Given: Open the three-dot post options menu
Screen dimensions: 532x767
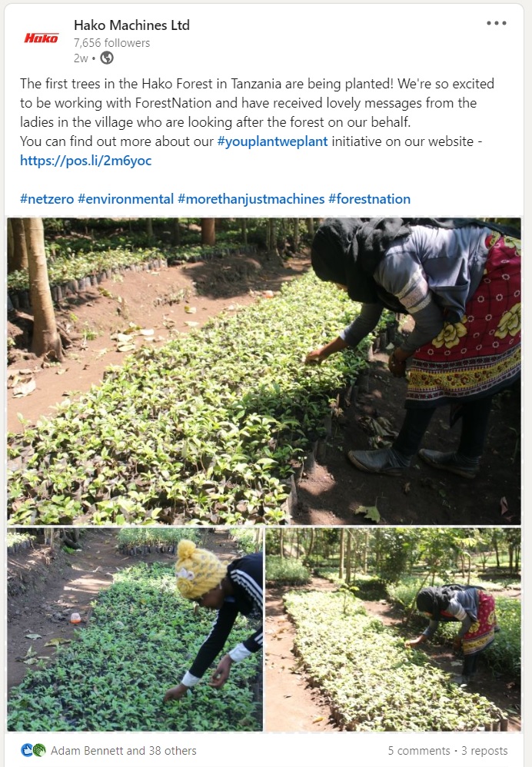Looking at the screenshot, I should click(497, 23).
